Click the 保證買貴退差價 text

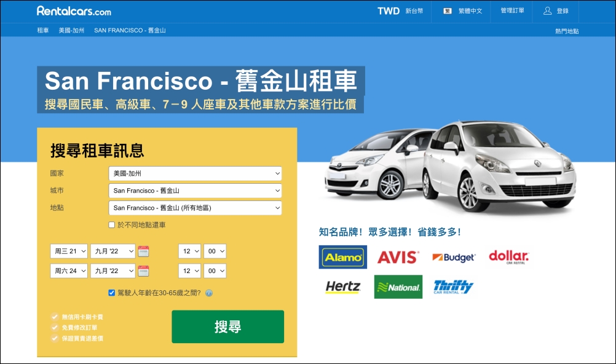[x=82, y=338]
